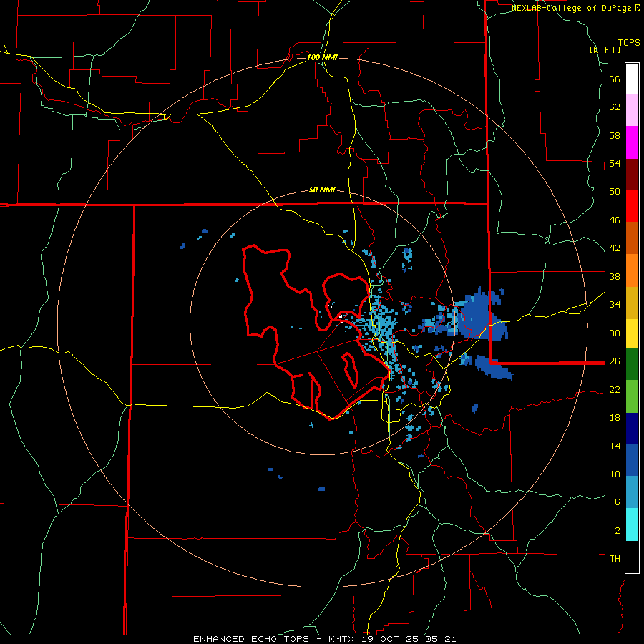Click the '58' legend value

(615, 135)
